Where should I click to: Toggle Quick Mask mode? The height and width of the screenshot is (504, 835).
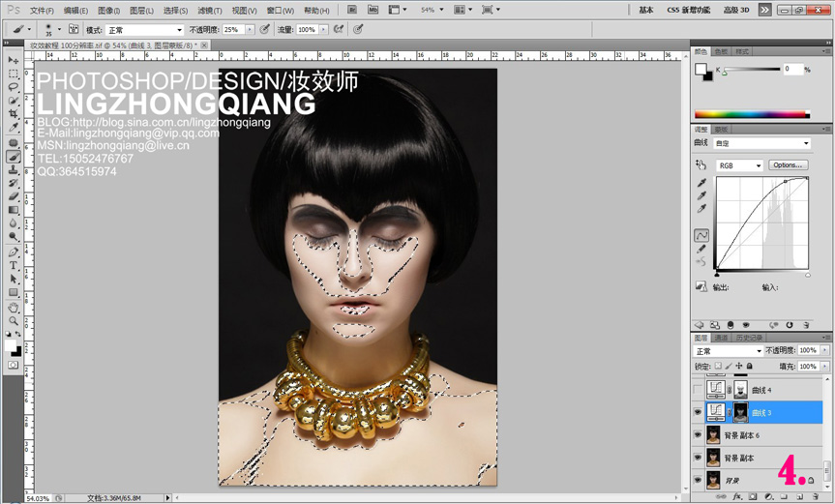13,365
